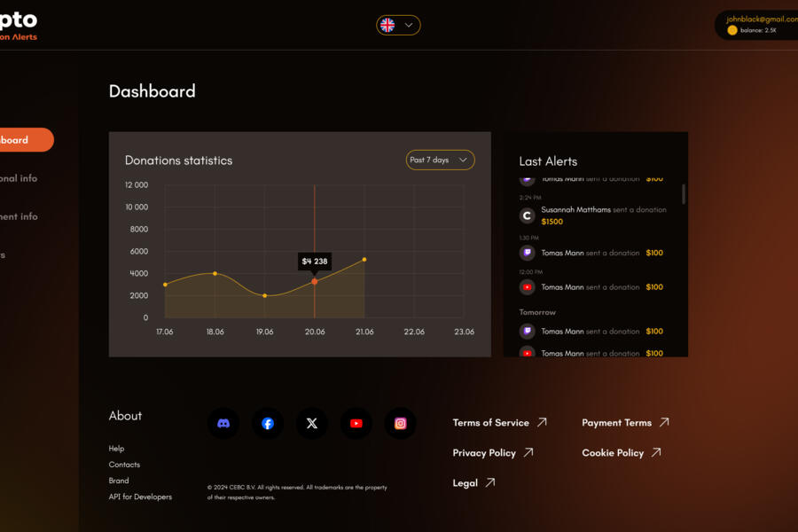Select the X (Twitter) footer icon
Image resolution: width=798 pixels, height=532 pixels.
click(x=312, y=423)
